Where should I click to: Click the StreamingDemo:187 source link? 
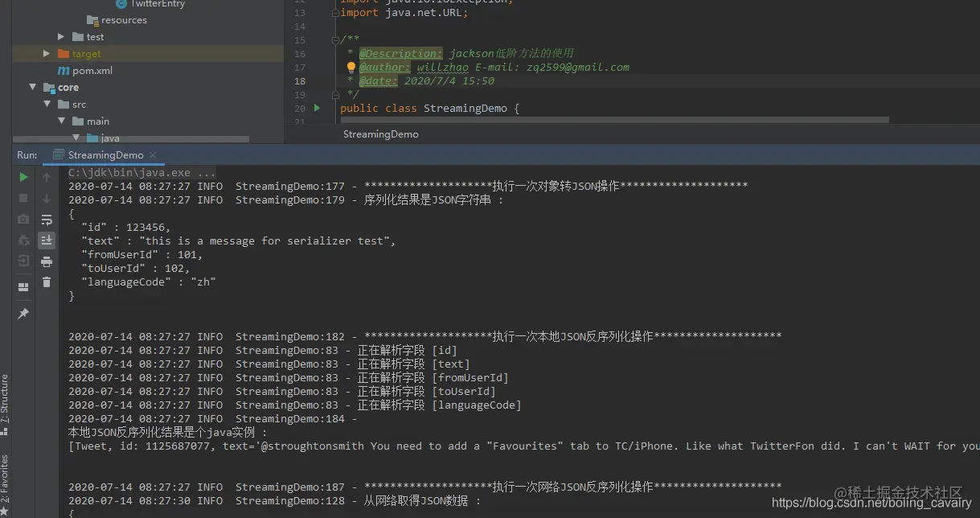[290, 487]
